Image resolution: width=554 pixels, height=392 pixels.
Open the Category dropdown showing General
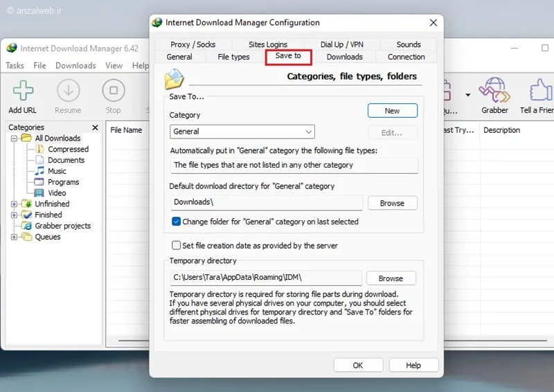click(242, 132)
